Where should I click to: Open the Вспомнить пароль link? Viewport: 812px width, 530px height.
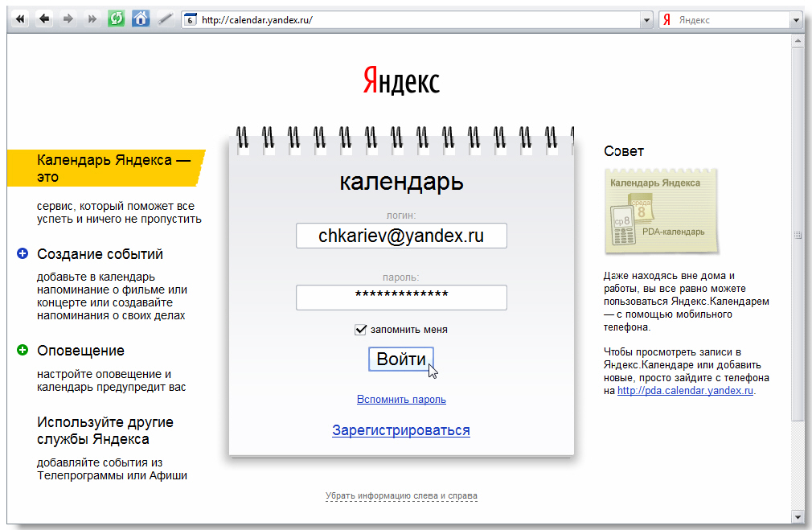click(401, 400)
